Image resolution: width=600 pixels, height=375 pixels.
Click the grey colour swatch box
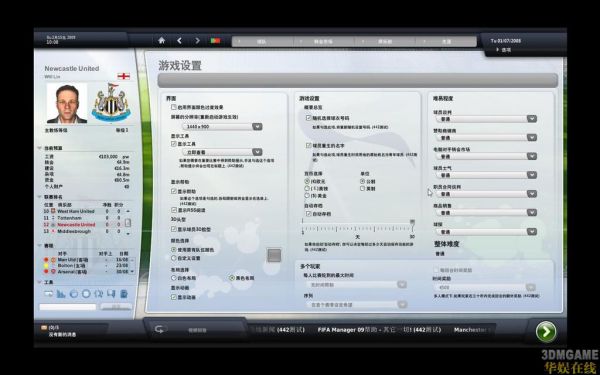pos(274,255)
